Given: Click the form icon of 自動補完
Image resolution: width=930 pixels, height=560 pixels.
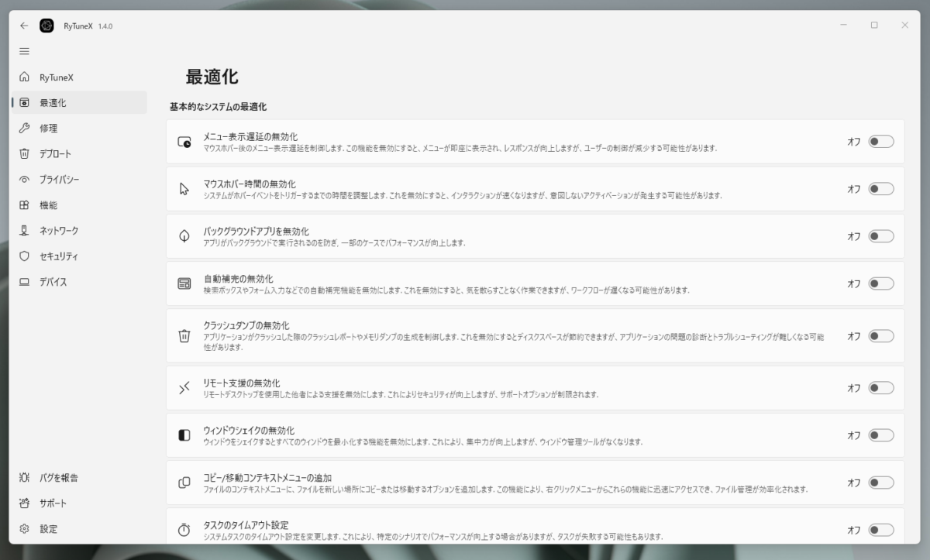Looking at the screenshot, I should click(184, 283).
